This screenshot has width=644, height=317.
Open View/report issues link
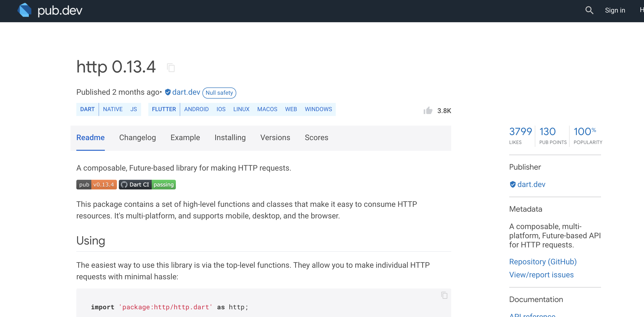tap(541, 275)
